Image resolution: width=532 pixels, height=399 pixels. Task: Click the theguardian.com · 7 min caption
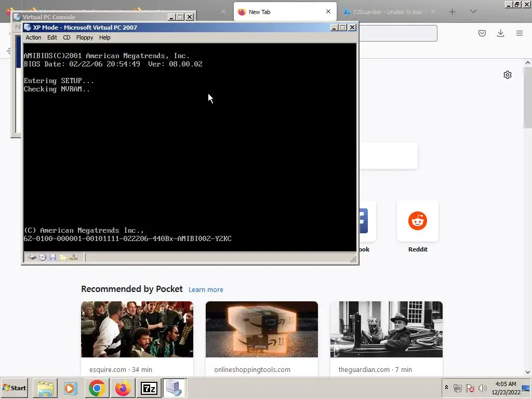pyautogui.click(x=375, y=369)
